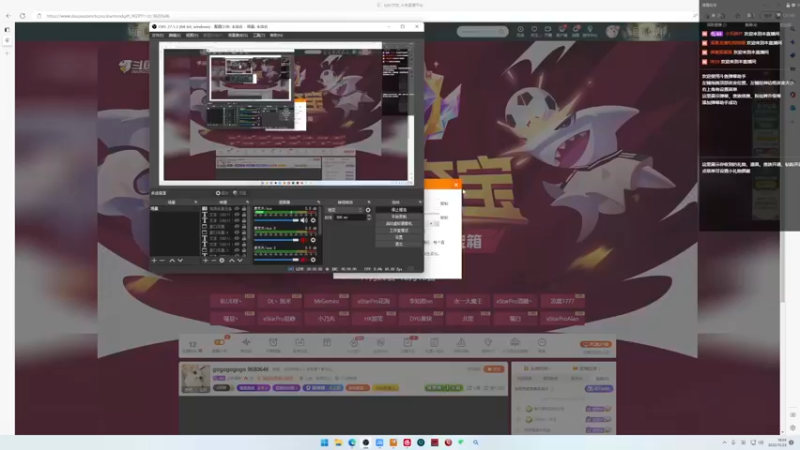
Task: Toggle the lock icon of the fourth source row
Action: [x=244, y=226]
